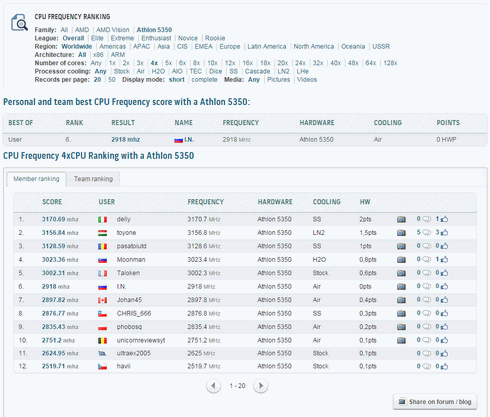The image size is (490, 417).
Task: Set number of cores to 128x
Action: coord(390,63)
